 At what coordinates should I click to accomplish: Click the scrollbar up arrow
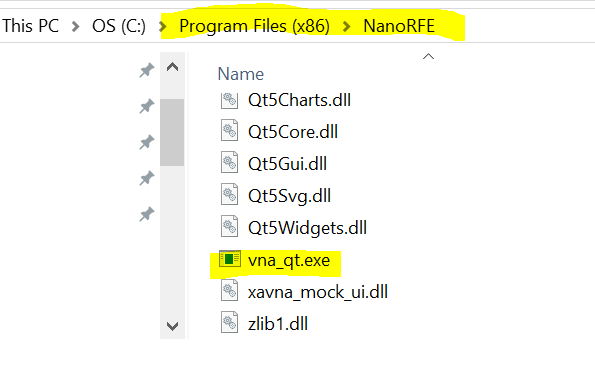tap(172, 67)
